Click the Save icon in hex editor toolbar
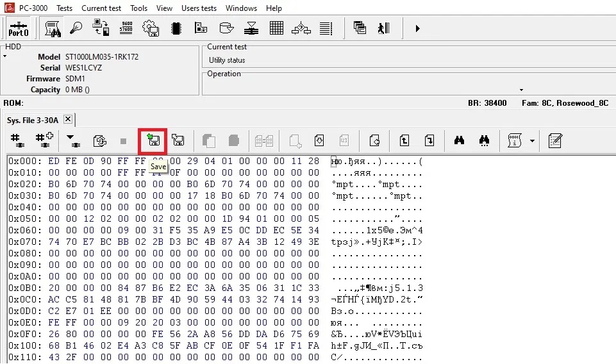616x364 pixels. pos(154,140)
